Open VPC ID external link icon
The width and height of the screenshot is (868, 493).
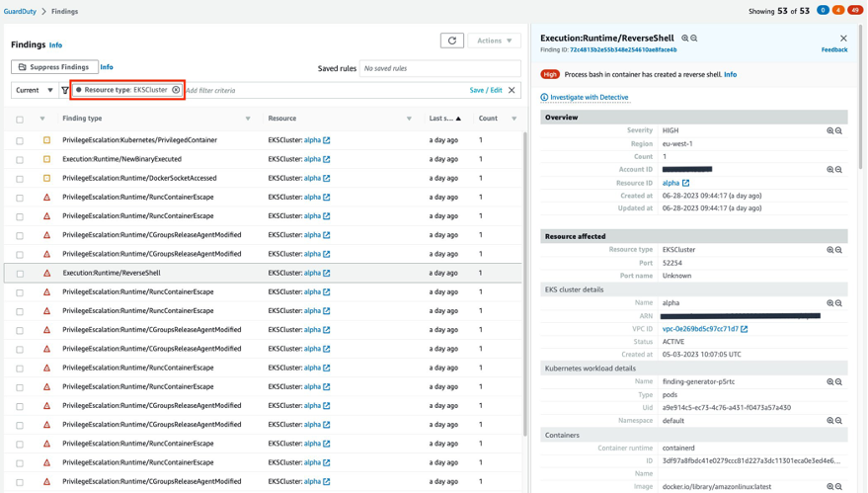point(744,329)
